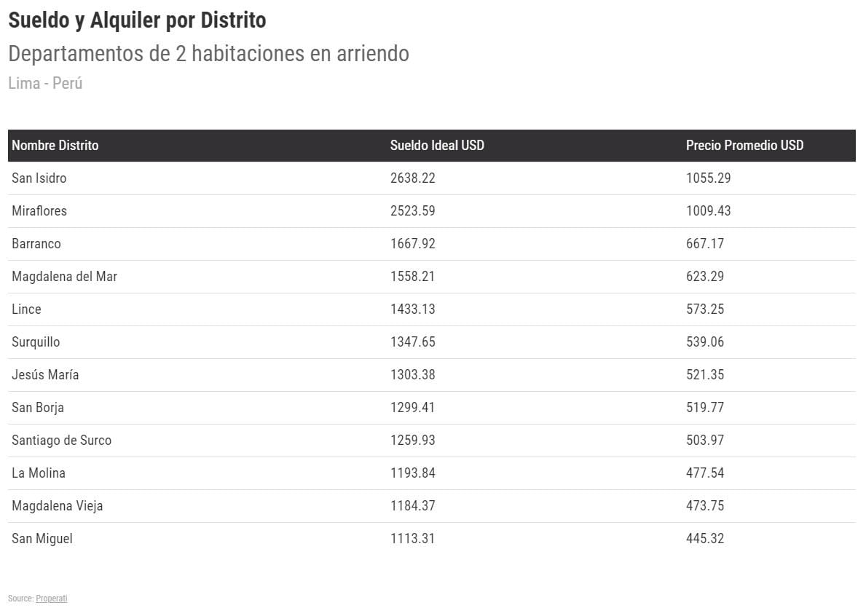Select the Lince district cell
Viewport: 866px width, 616px height.
click(x=26, y=309)
